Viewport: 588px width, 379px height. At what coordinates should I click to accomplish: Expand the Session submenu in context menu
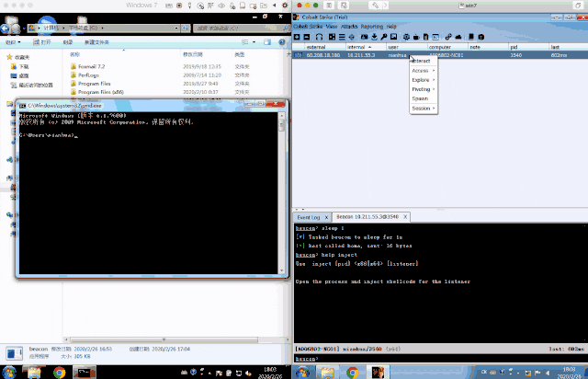[x=422, y=109]
